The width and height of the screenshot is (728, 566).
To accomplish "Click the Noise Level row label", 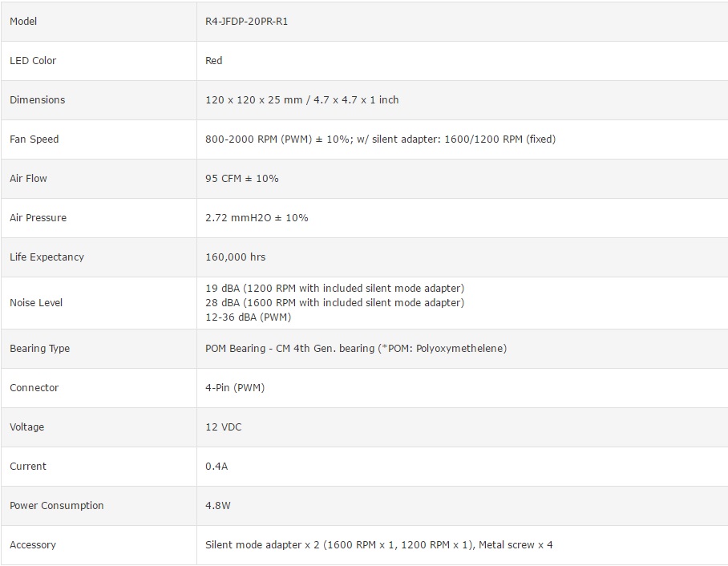I will click(36, 303).
